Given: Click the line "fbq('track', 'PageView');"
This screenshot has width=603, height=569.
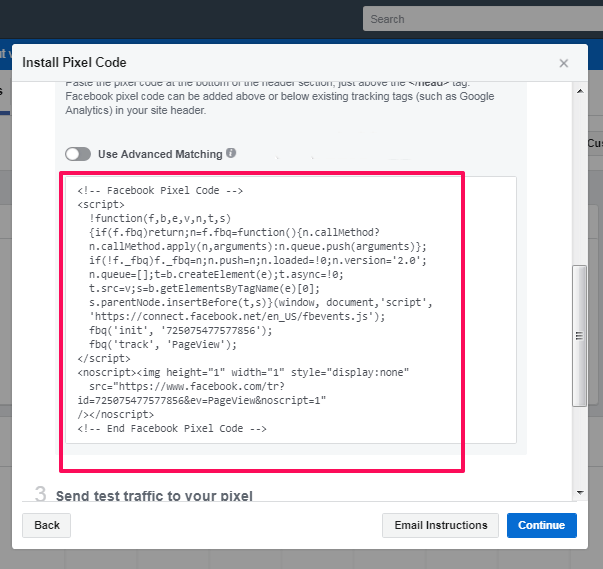Looking at the screenshot, I should point(163,344).
